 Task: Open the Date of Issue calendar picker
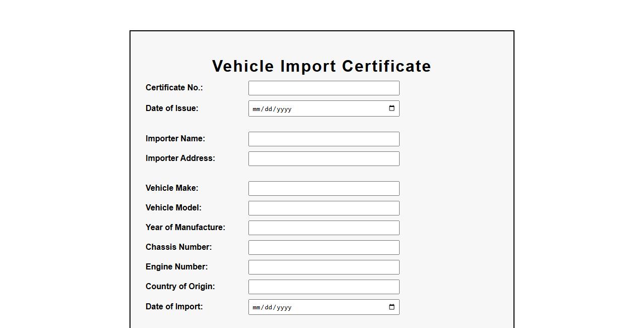[392, 108]
